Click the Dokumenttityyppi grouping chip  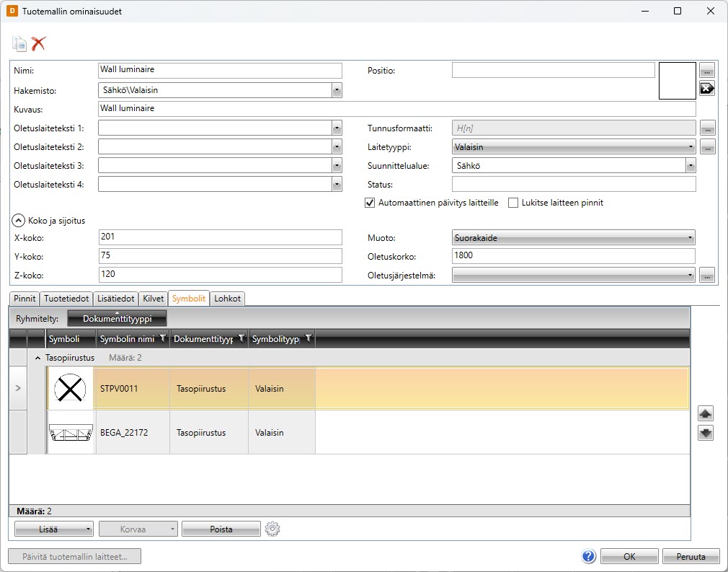click(x=117, y=318)
